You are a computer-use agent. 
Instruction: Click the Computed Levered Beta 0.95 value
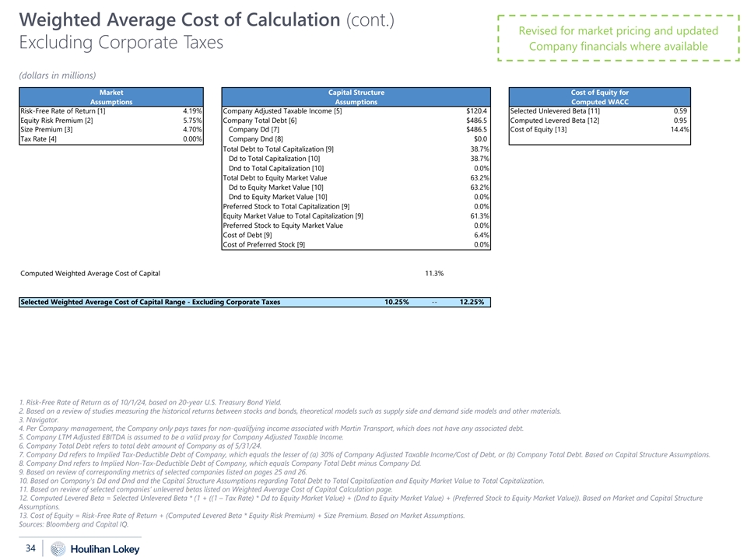tap(680, 121)
